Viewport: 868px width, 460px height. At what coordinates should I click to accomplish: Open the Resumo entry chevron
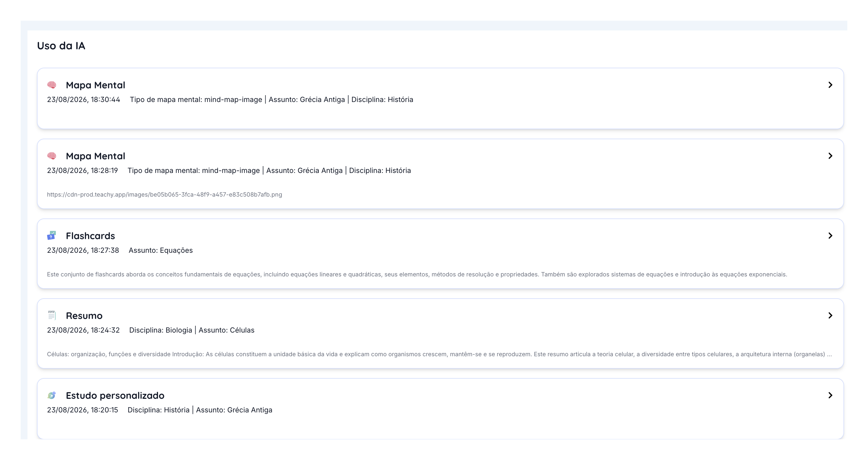830,315
